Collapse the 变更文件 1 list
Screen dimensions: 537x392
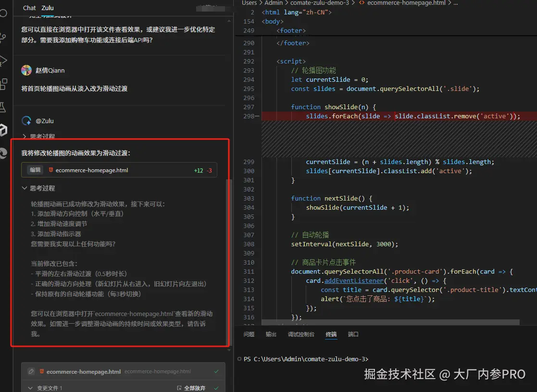45,388
